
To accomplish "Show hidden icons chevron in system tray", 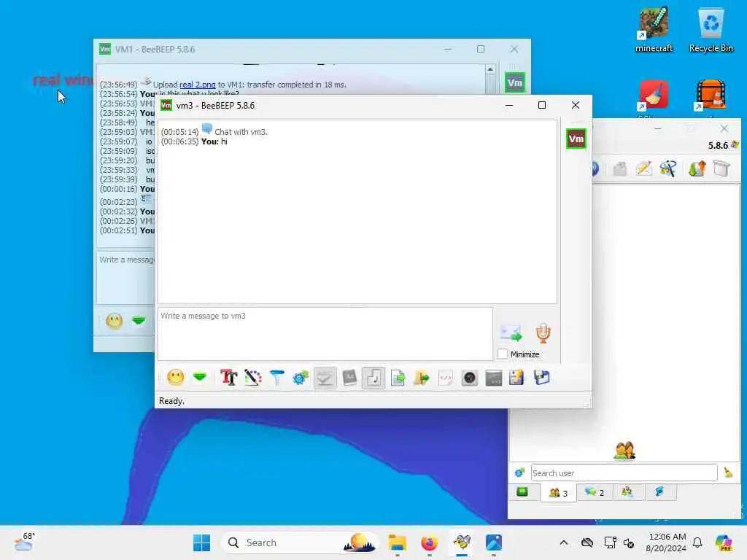I will point(564,542).
